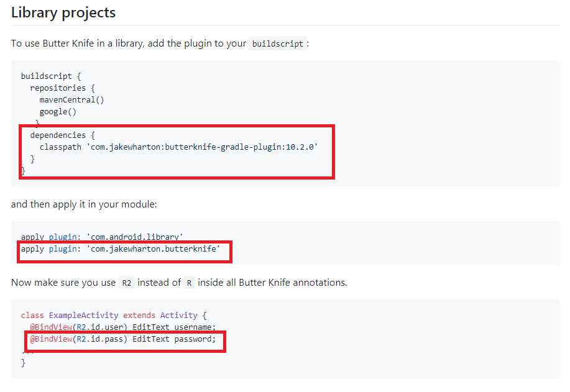Image resolution: width=570 pixels, height=392 pixels.
Task: Click 'and then apply it in your module' text
Action: click(x=84, y=204)
